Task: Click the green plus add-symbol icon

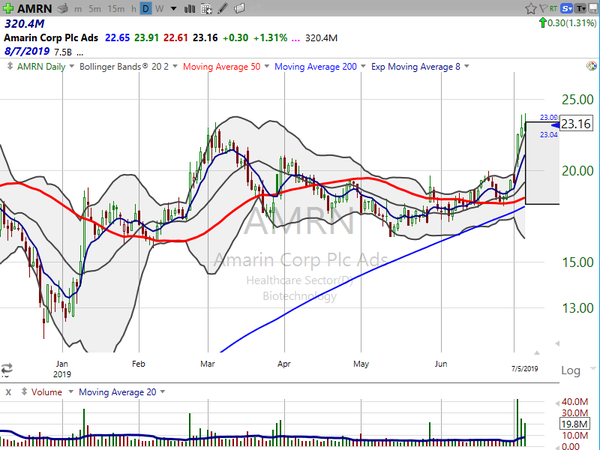Action: 8,8
